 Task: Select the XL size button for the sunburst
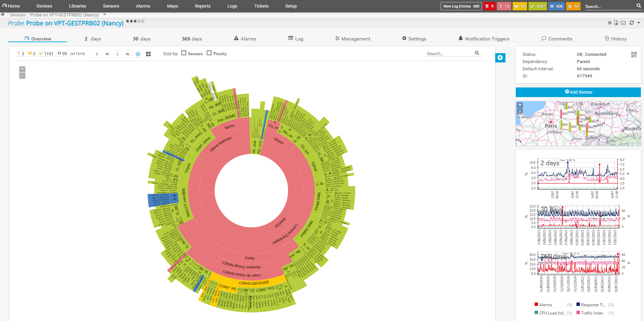coord(128,54)
